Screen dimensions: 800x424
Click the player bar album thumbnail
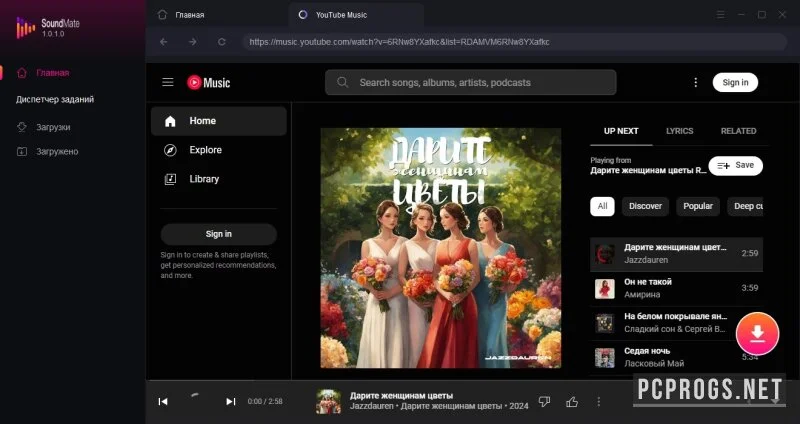point(328,402)
